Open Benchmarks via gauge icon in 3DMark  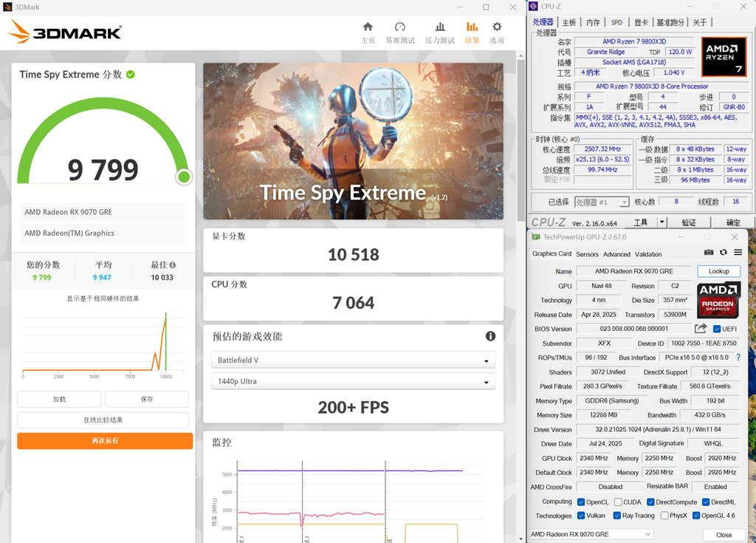point(399,27)
